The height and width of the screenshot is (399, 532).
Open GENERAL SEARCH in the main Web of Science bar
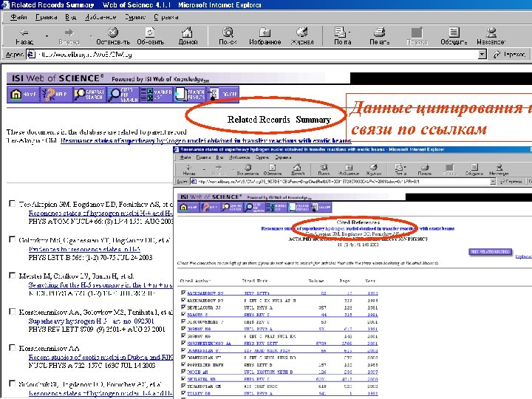click(89, 95)
